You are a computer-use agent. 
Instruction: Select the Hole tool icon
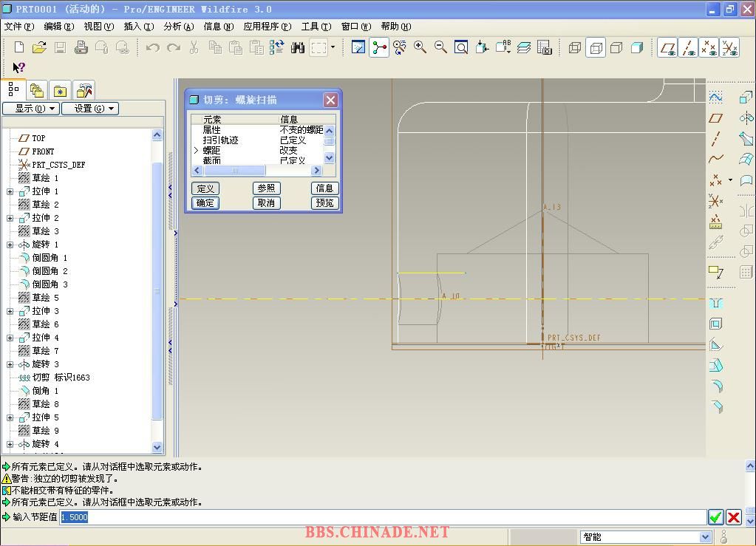(716, 303)
